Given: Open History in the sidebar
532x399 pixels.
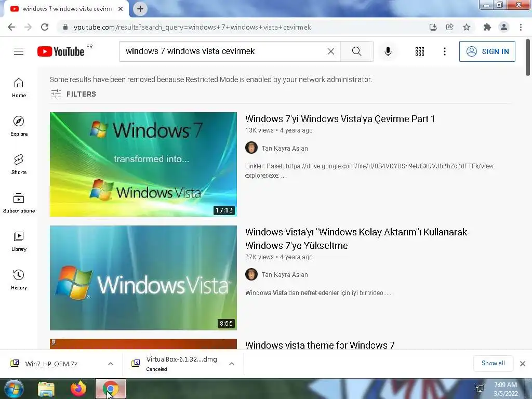Looking at the screenshot, I should click(19, 280).
